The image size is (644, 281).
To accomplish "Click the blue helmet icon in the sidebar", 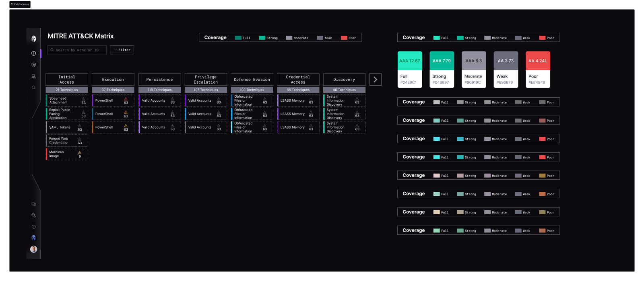I will pyautogui.click(x=34, y=238).
